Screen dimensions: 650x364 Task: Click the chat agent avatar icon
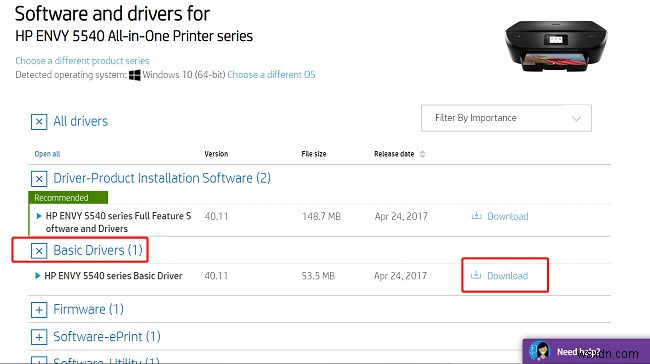[540, 352]
